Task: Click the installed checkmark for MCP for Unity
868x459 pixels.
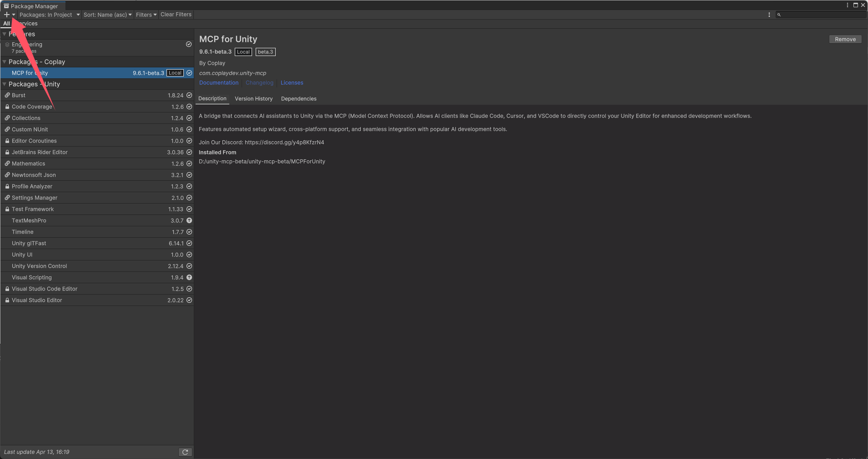Action: click(x=189, y=73)
